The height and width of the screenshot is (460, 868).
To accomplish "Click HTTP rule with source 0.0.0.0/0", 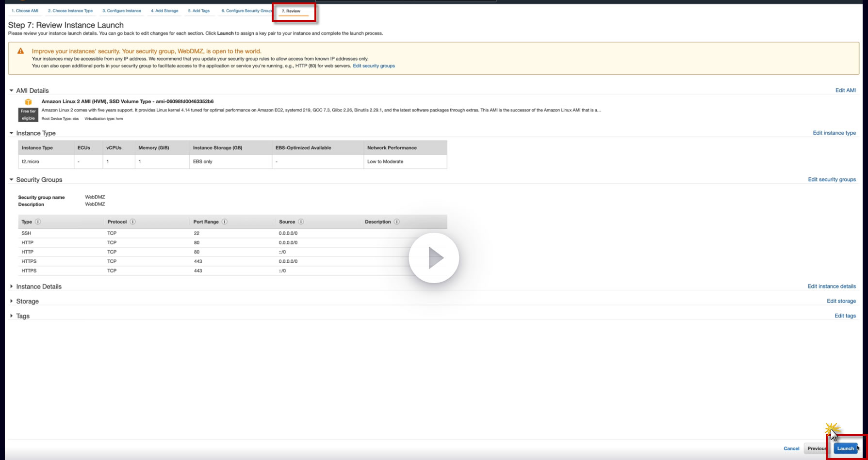I will click(x=232, y=242).
